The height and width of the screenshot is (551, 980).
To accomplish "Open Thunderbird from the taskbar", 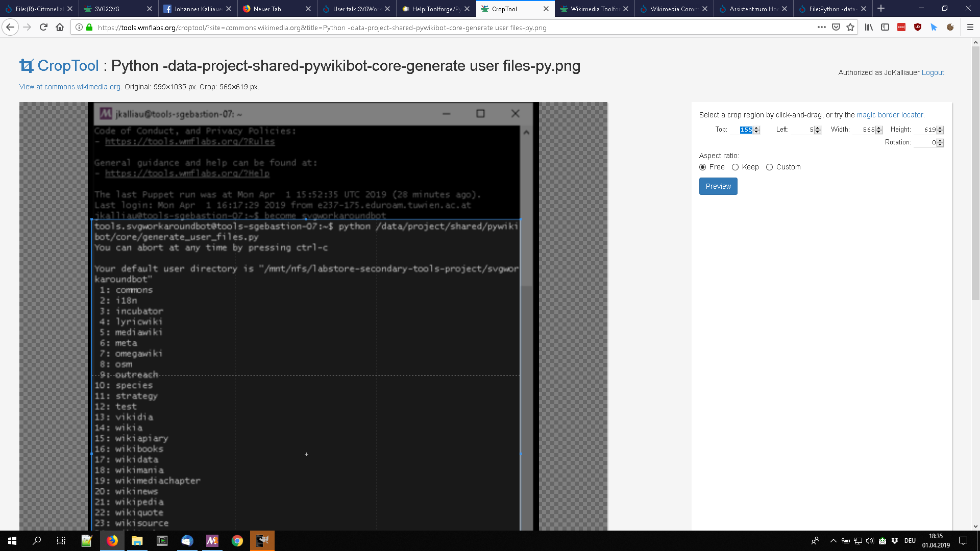I will 187,540.
